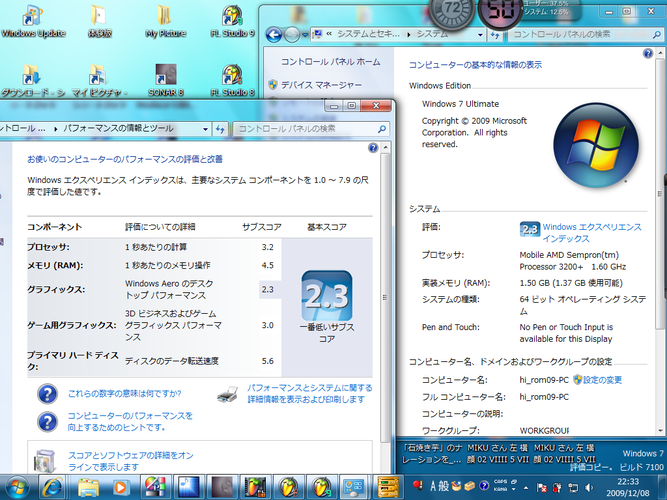Open language bar options small arrow

point(514,489)
